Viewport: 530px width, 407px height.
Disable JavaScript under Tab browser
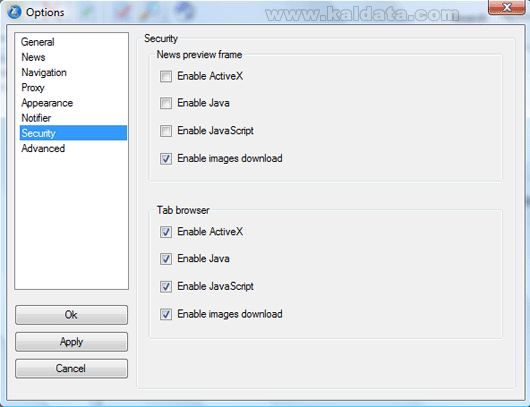click(x=166, y=287)
